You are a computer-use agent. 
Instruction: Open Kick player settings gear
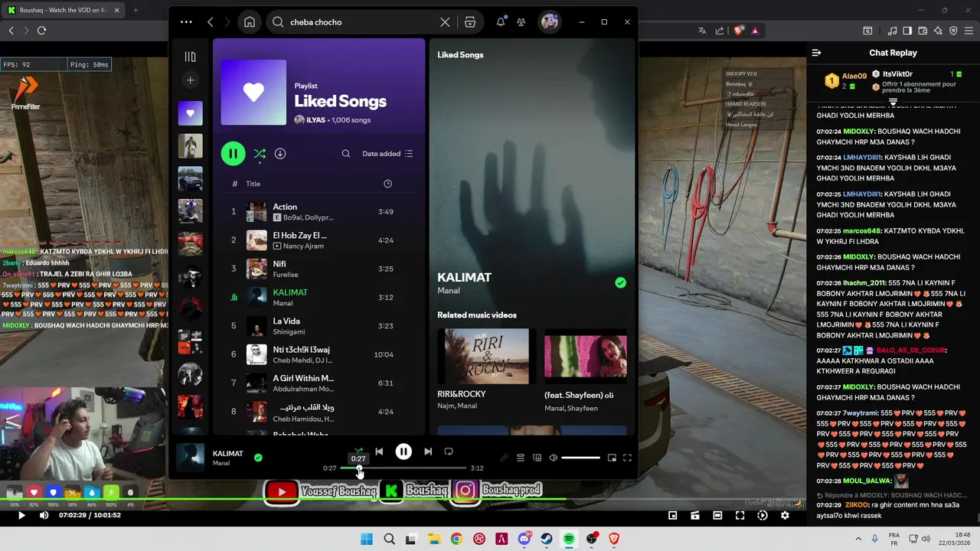click(x=785, y=516)
